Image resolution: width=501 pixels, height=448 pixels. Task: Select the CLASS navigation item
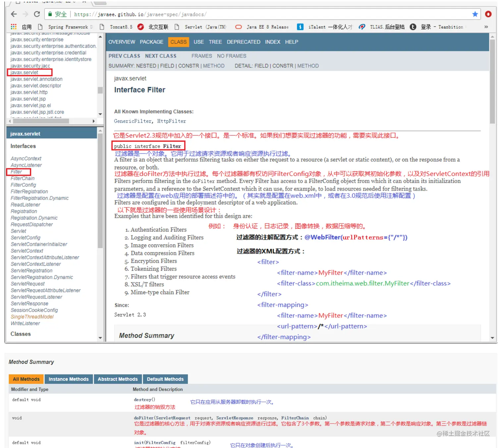[x=179, y=42]
